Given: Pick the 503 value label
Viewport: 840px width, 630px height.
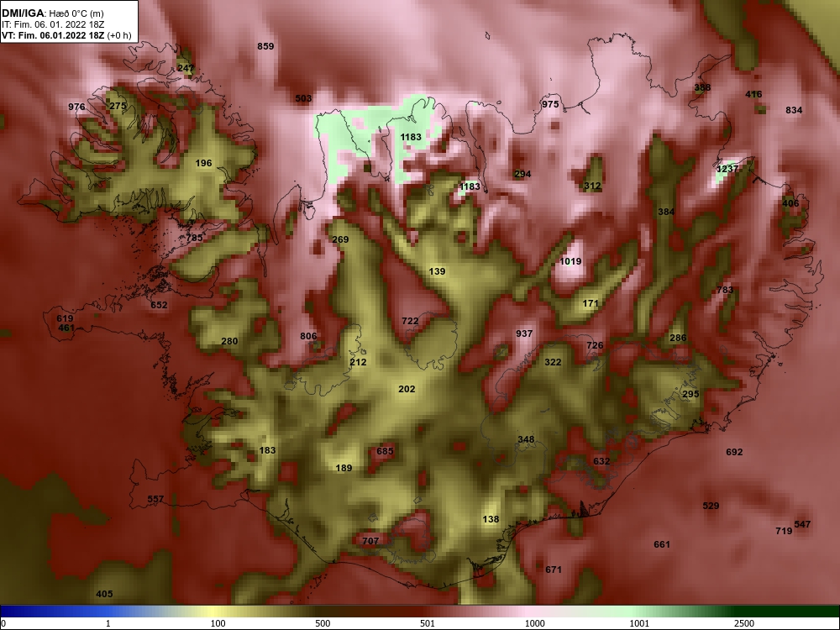Looking at the screenshot, I should (303, 98).
